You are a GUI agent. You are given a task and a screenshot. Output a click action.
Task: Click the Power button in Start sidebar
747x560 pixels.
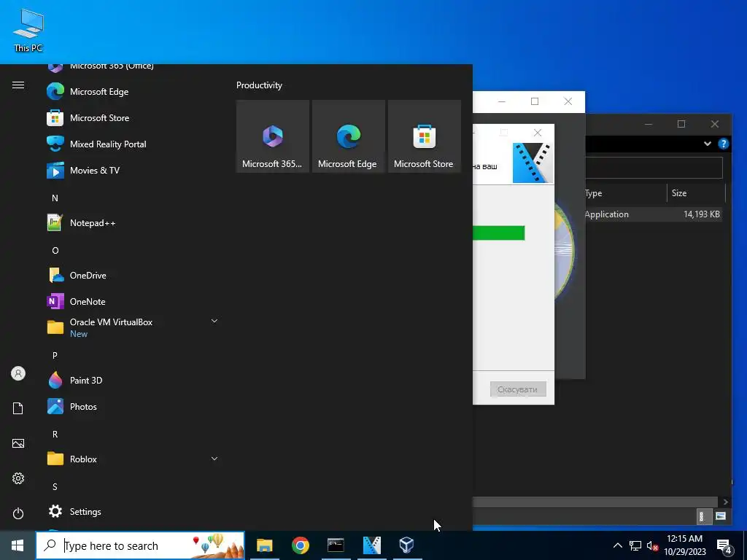(x=18, y=513)
